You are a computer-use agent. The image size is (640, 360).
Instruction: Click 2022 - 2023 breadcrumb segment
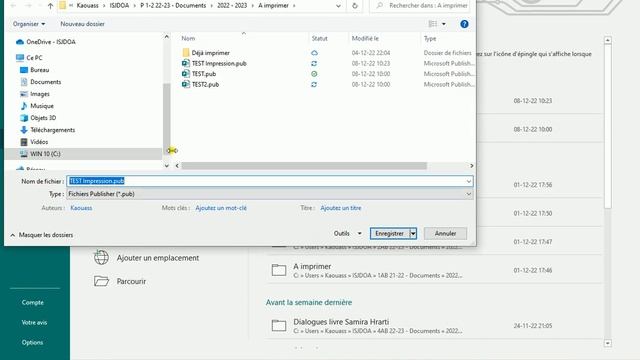tap(232, 6)
